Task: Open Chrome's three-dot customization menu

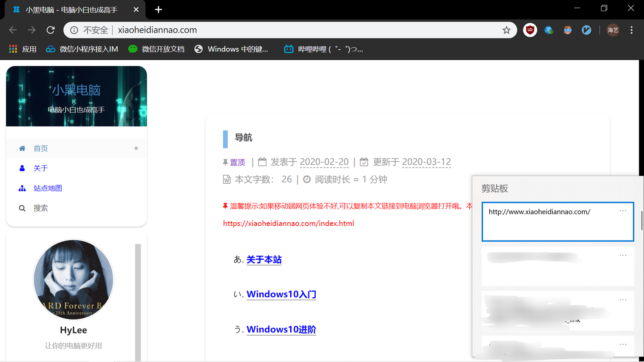Action: click(x=631, y=30)
